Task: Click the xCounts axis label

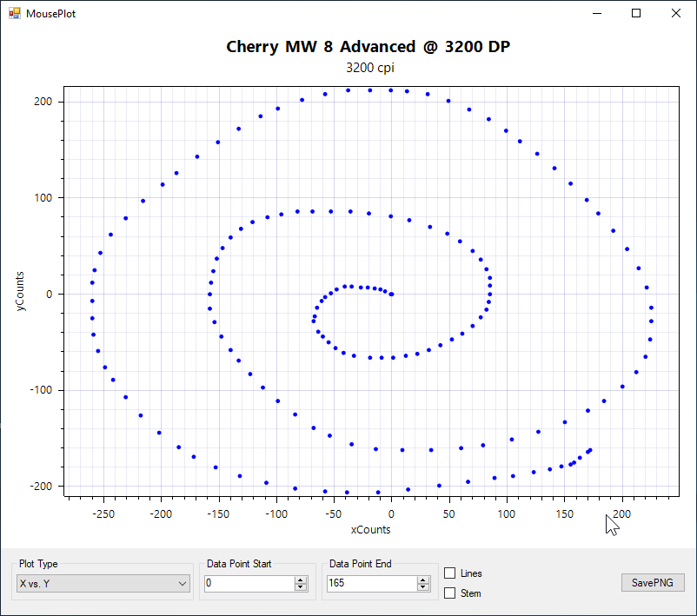Action: (371, 530)
